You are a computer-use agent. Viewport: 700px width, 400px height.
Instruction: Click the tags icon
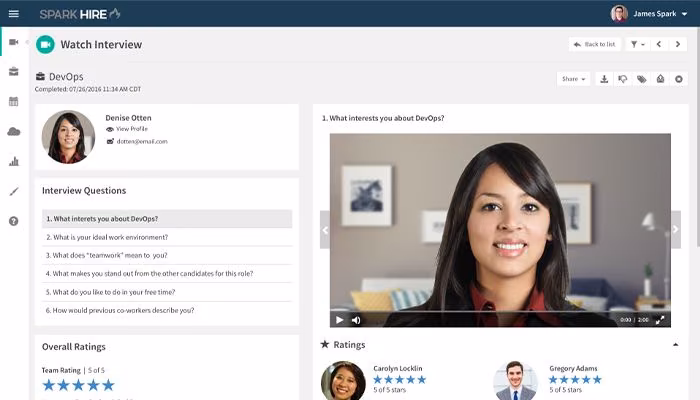pos(642,79)
